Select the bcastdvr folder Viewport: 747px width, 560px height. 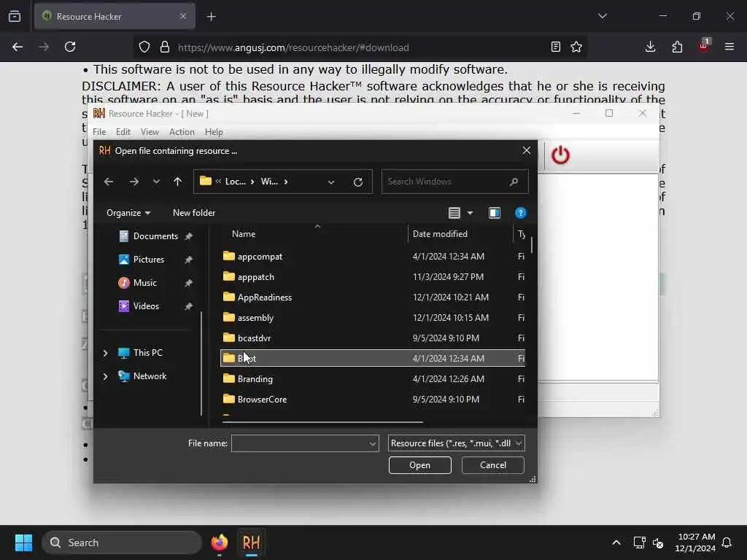(373, 338)
